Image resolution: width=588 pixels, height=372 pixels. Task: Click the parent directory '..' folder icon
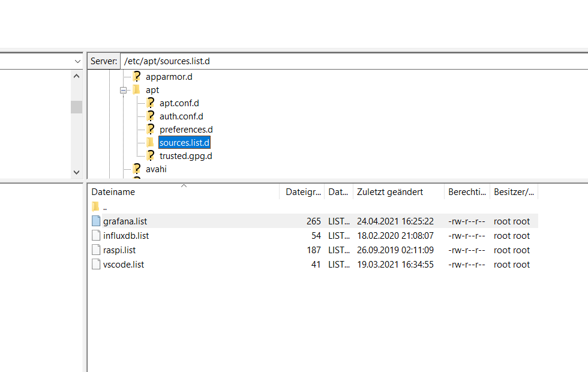pos(96,206)
